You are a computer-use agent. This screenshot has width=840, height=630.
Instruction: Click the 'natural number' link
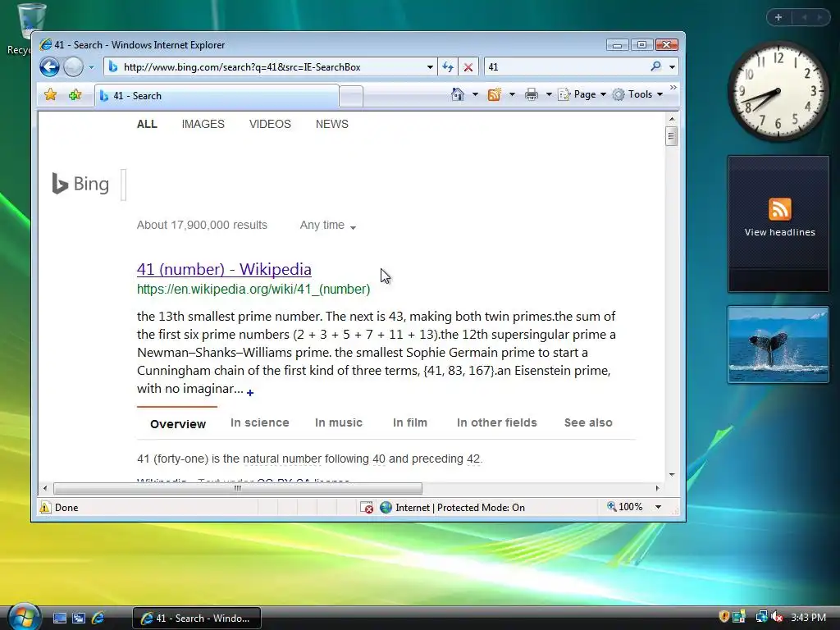(282, 459)
